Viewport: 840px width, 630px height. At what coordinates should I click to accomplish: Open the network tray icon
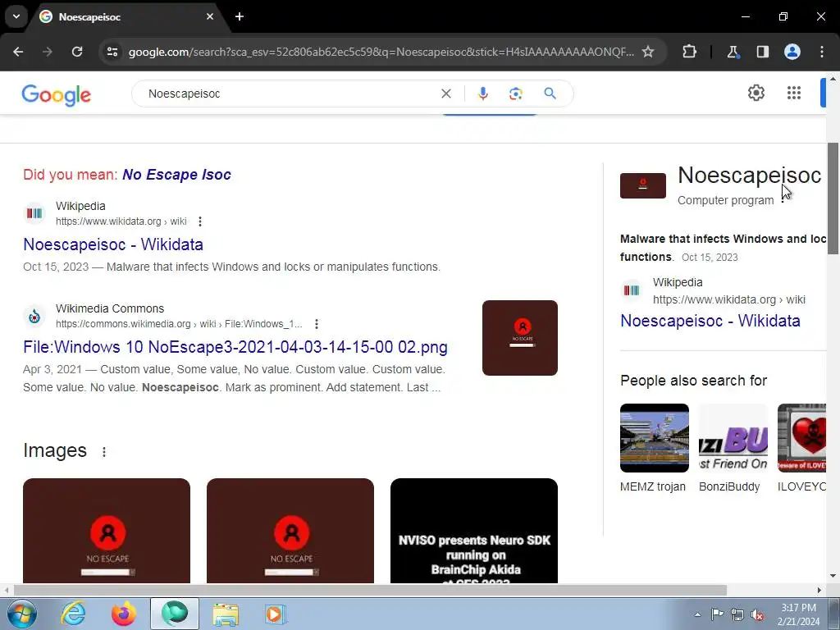click(737, 614)
